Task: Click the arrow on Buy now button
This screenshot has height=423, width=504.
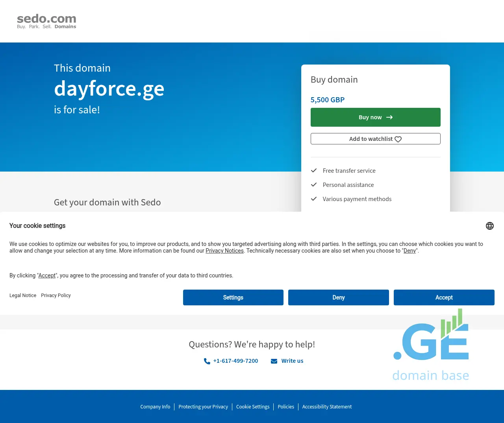Action: [x=389, y=117]
